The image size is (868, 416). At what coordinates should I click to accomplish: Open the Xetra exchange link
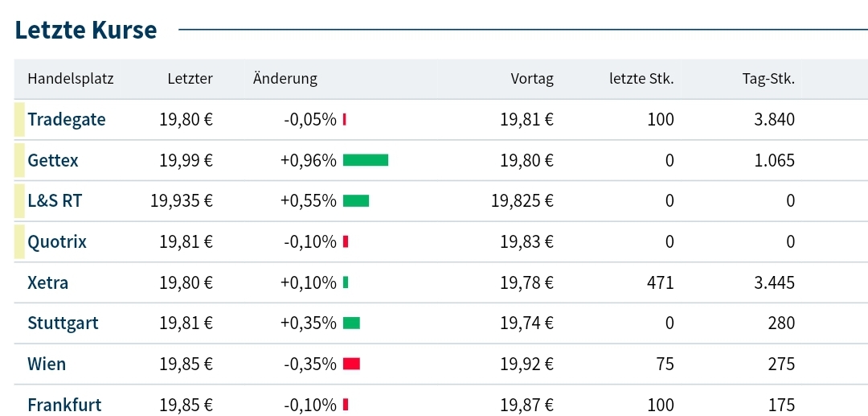click(47, 283)
